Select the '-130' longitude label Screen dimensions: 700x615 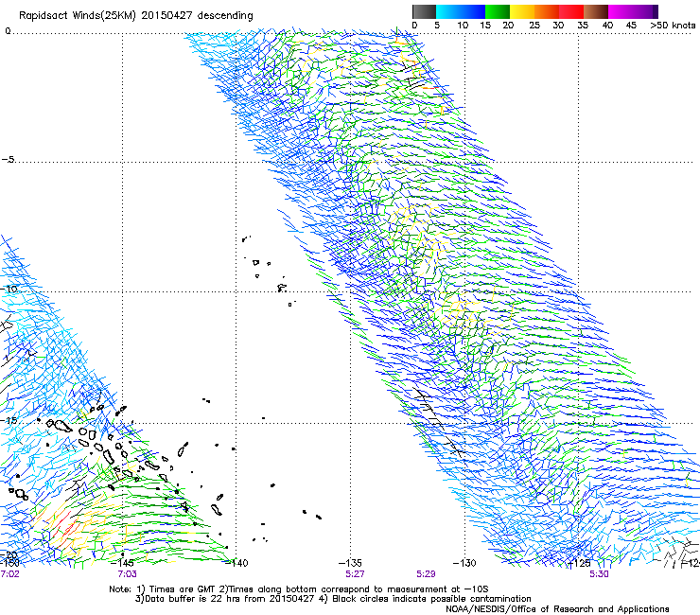click(x=464, y=563)
